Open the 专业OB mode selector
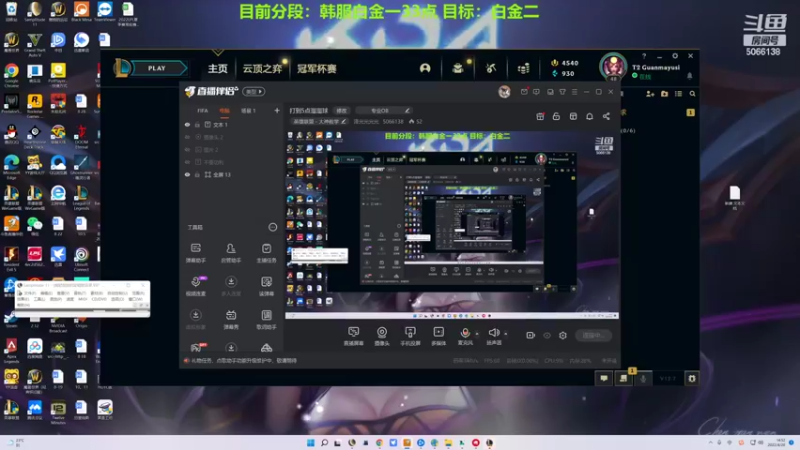 (x=384, y=110)
